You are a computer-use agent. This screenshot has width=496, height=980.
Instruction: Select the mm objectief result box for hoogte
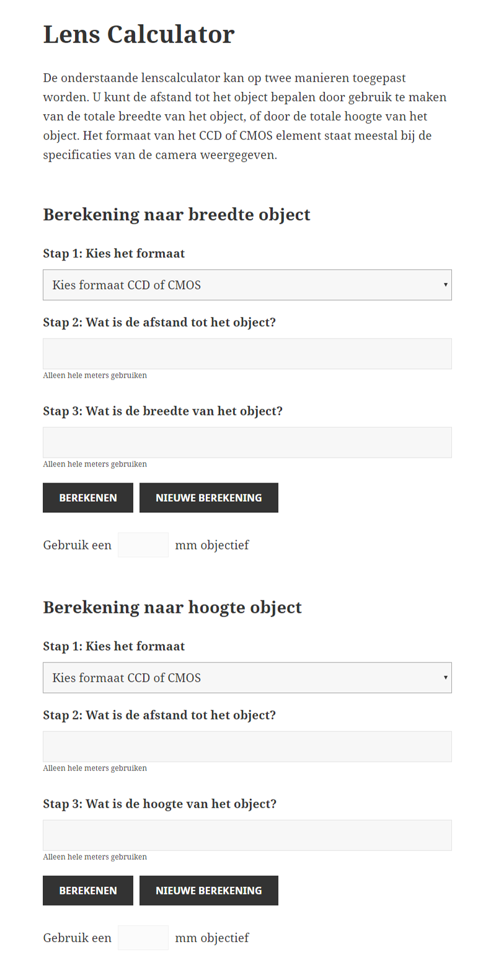coord(143,938)
